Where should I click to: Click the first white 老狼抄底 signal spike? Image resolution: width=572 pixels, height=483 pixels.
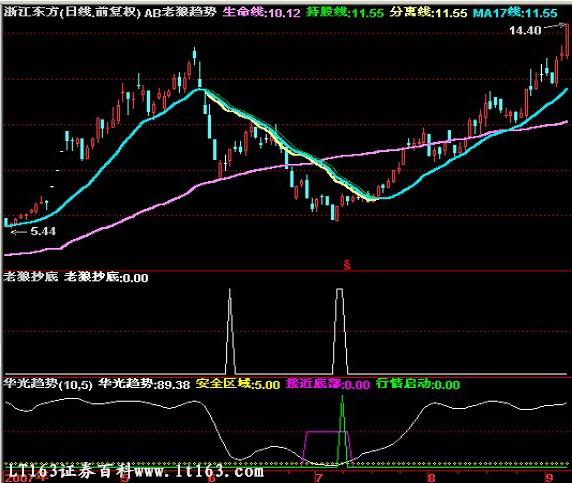pyautogui.click(x=230, y=331)
